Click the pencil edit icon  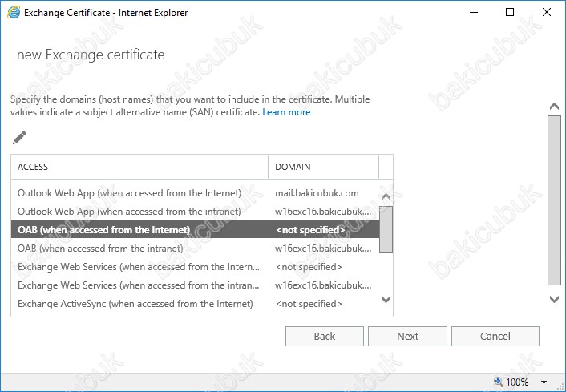(x=19, y=138)
